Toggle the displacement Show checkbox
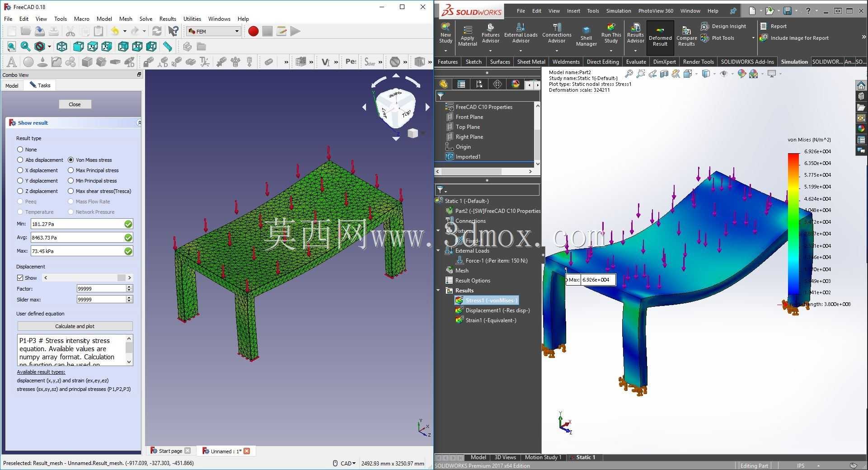 click(20, 278)
